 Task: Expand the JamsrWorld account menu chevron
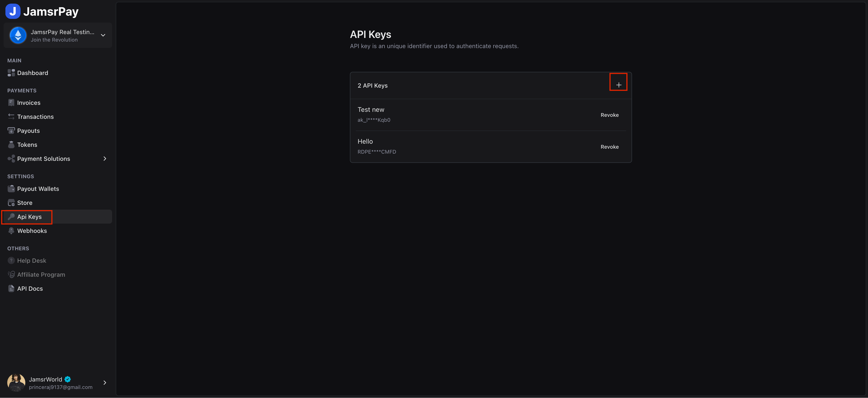point(105,382)
